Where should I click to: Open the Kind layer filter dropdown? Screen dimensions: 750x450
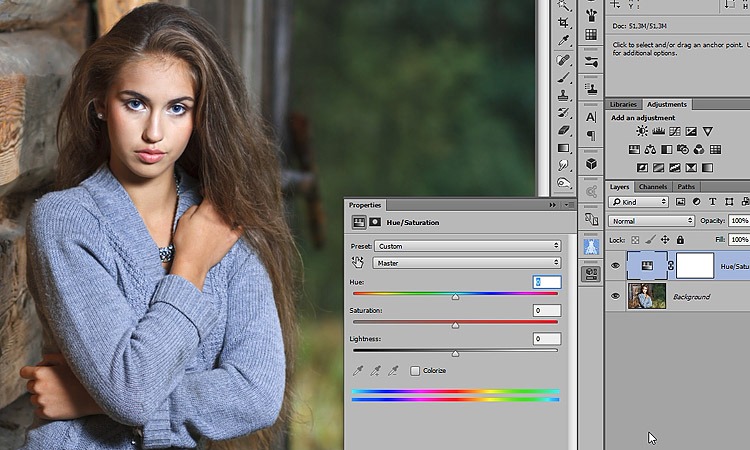click(638, 202)
